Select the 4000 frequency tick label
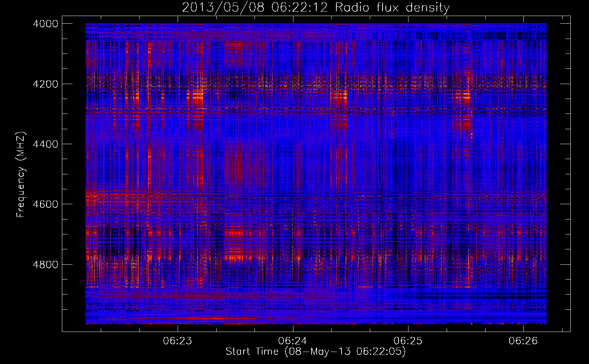This screenshot has height=364, width=589. tap(46, 24)
